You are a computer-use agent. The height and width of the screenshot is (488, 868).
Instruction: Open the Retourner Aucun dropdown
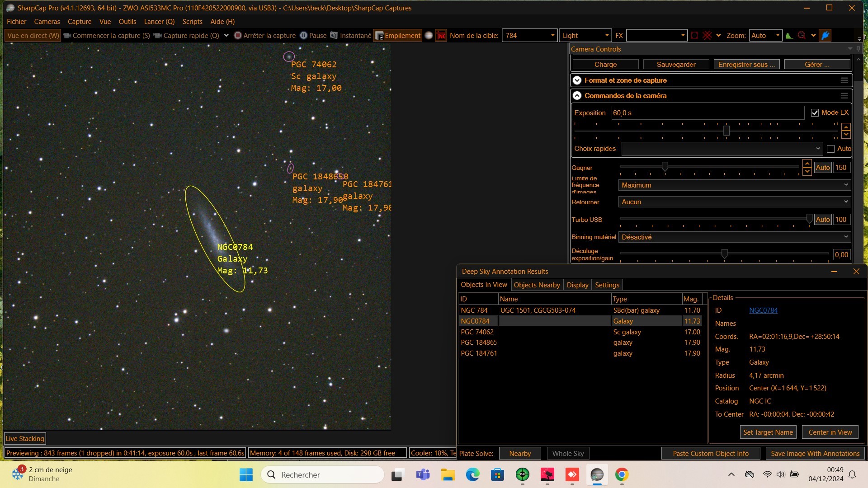[x=734, y=202]
